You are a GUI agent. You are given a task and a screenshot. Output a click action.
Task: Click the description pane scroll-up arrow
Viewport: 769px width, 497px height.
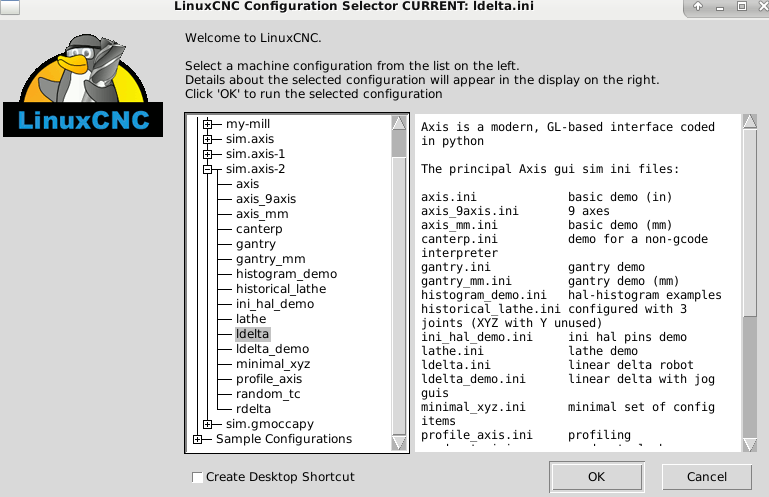tap(750, 122)
